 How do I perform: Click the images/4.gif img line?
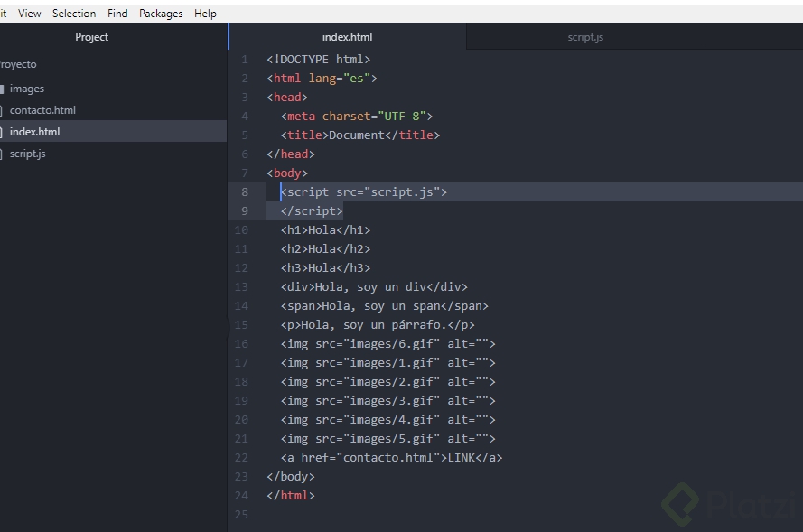coord(388,419)
